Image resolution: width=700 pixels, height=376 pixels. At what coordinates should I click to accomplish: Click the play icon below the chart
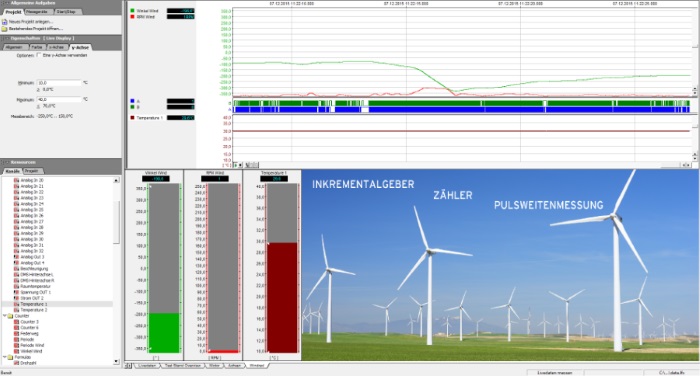[x=236, y=165]
